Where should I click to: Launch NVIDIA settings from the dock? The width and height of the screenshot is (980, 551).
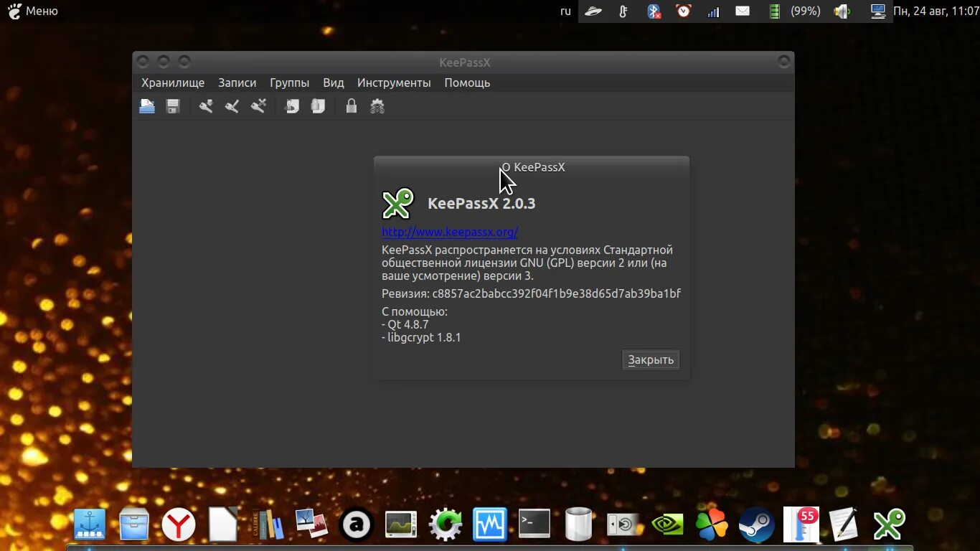tap(667, 524)
